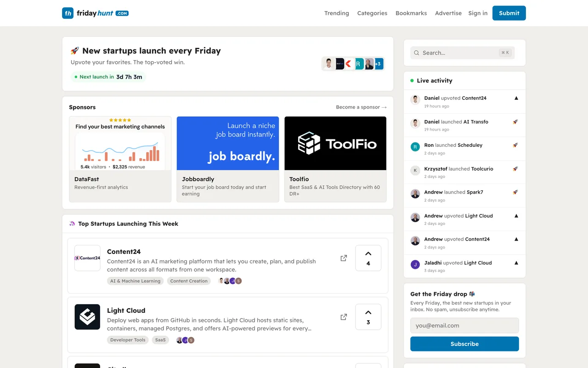Click Andrew's avatar in upvoted Light Cloud row

pyautogui.click(x=415, y=217)
